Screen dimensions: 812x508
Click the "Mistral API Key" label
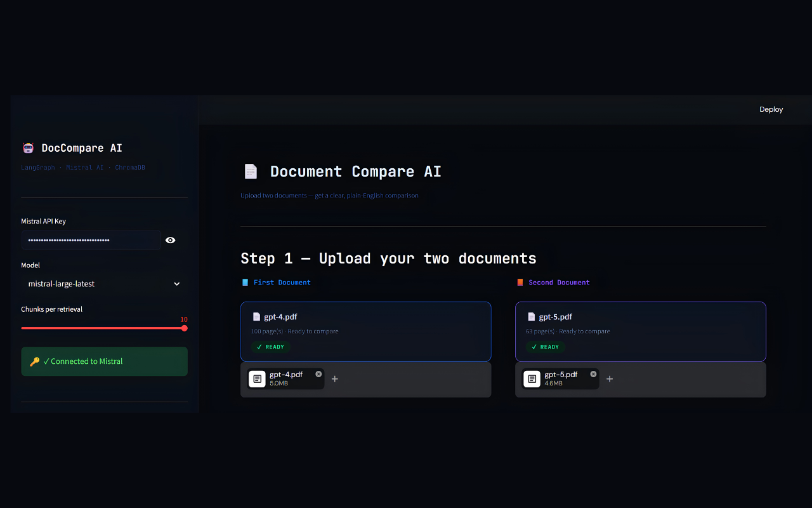[x=44, y=222]
